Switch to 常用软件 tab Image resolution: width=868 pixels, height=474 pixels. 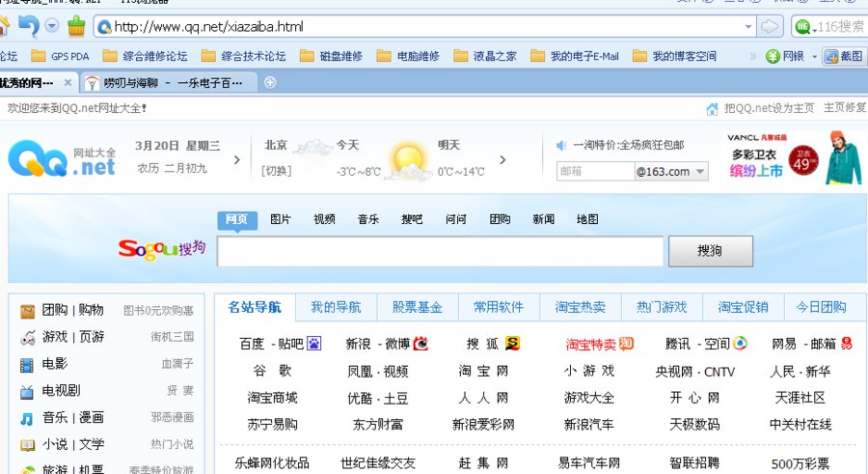499,307
